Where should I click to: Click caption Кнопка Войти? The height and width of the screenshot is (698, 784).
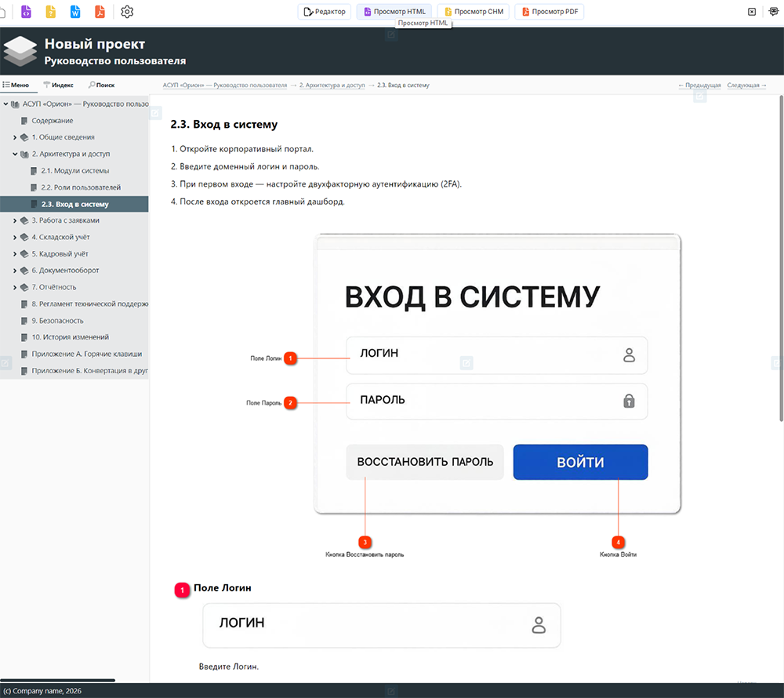point(618,554)
